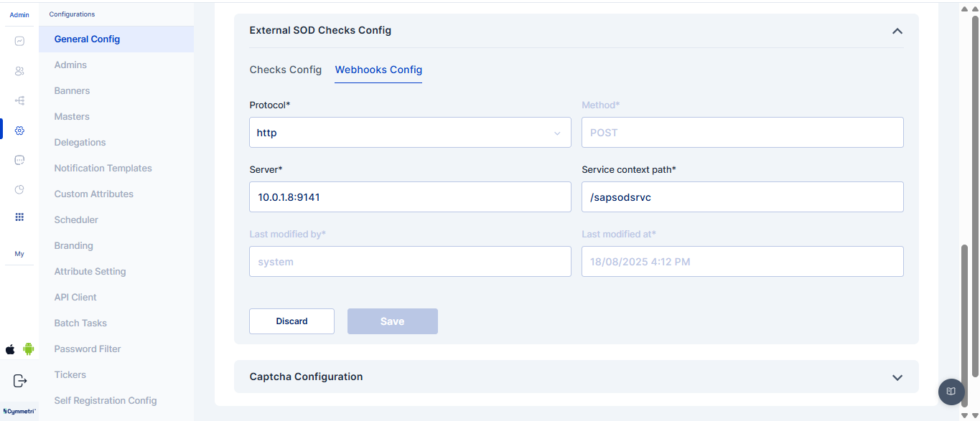Expand the Captcha Configuration section
The height and width of the screenshot is (421, 980).
(x=897, y=377)
